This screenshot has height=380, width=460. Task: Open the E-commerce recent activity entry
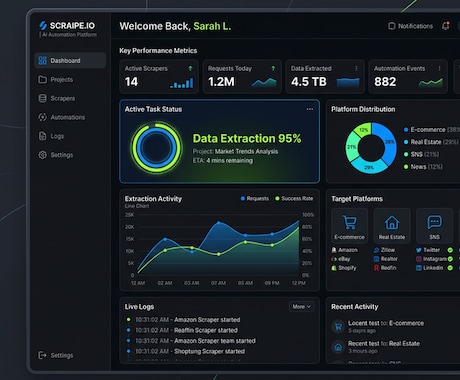(x=378, y=327)
